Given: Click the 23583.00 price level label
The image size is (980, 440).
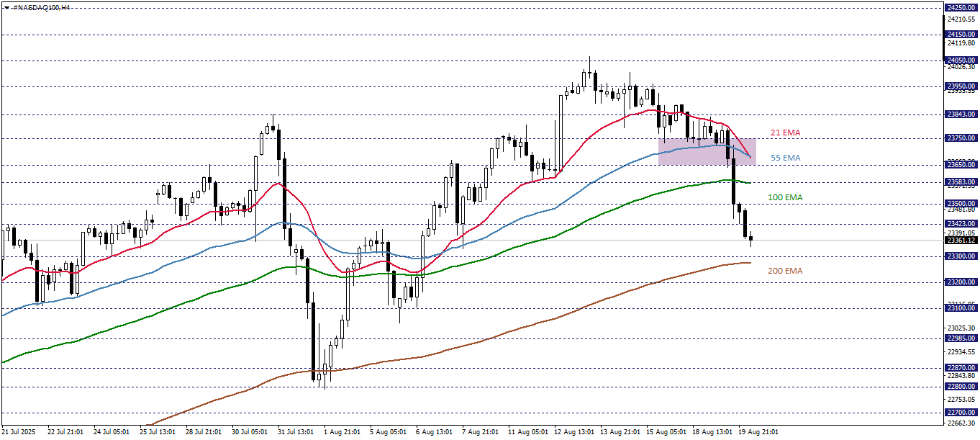Looking at the screenshot, I should [x=961, y=182].
